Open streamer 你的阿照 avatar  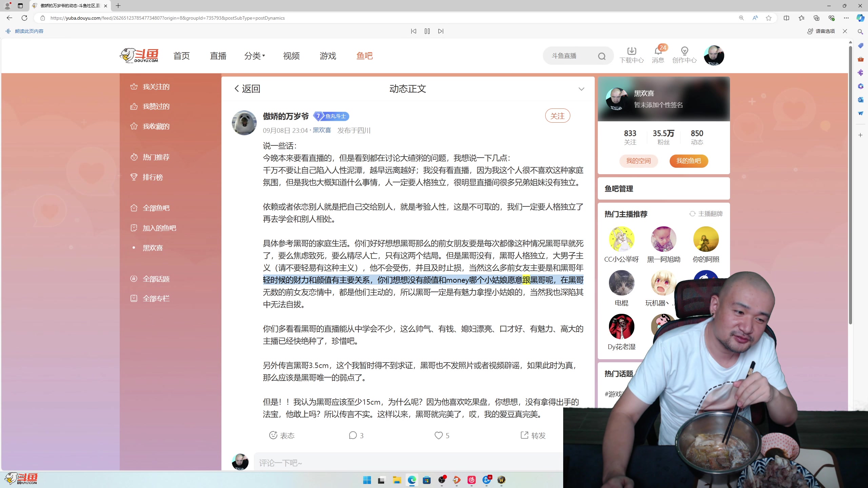click(706, 239)
